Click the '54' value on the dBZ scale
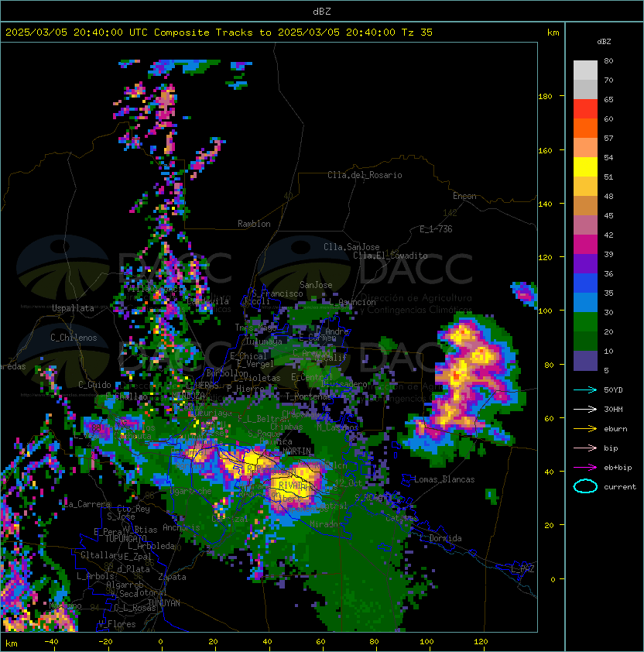Image resolution: width=644 pixels, height=652 pixels. 608,158
